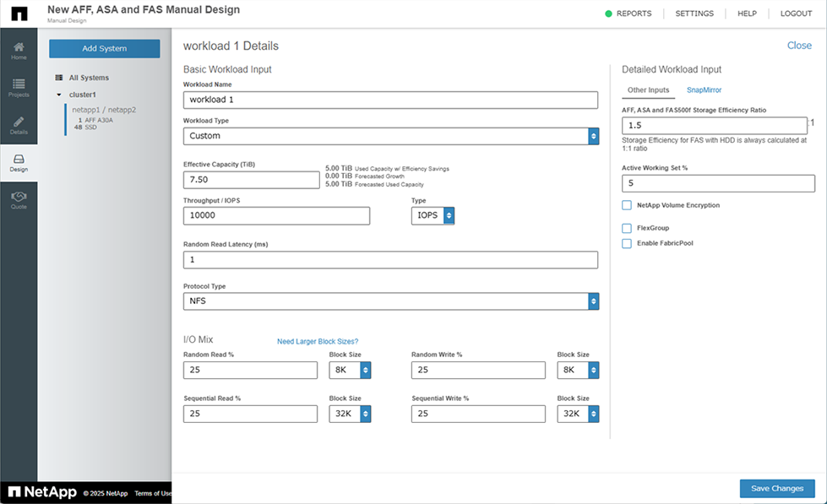827x504 pixels.
Task: Change Sequential Read block size dropdown
Action: click(x=350, y=414)
